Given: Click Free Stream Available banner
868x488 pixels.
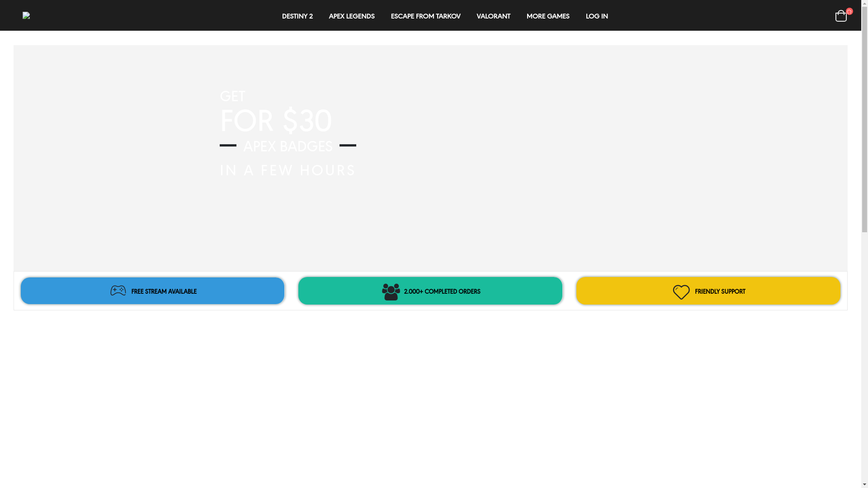Looking at the screenshot, I should (x=152, y=291).
